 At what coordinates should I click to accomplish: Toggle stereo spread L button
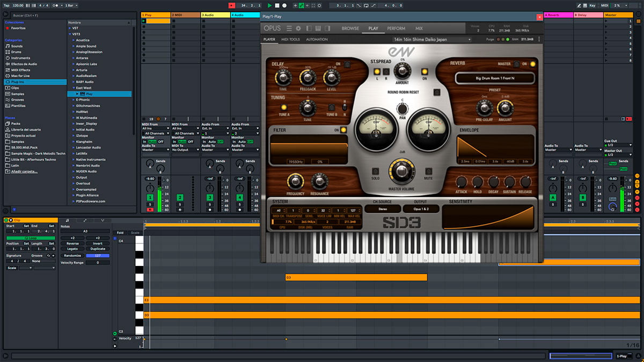(377, 71)
